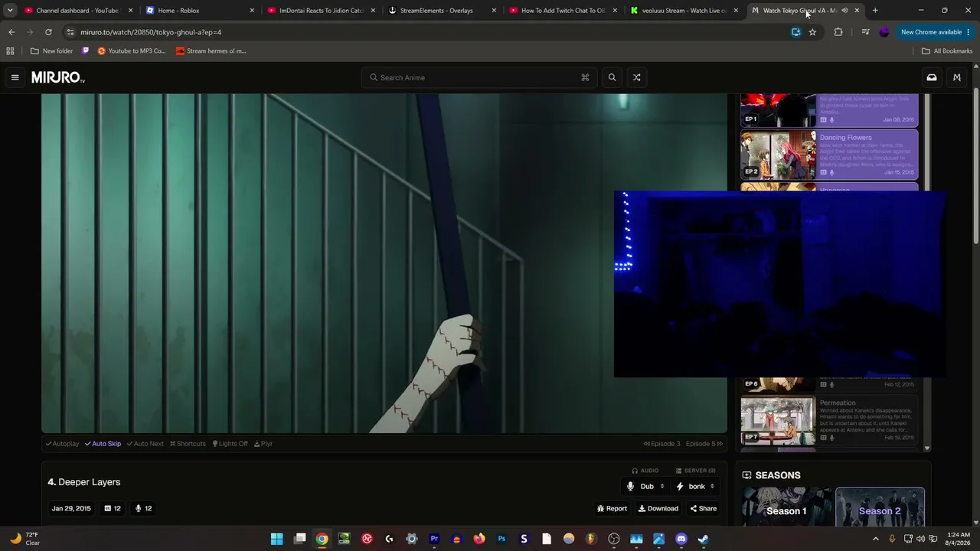Switch to the ImDontai Reacts tab
The image size is (980, 551).
coord(321,11)
